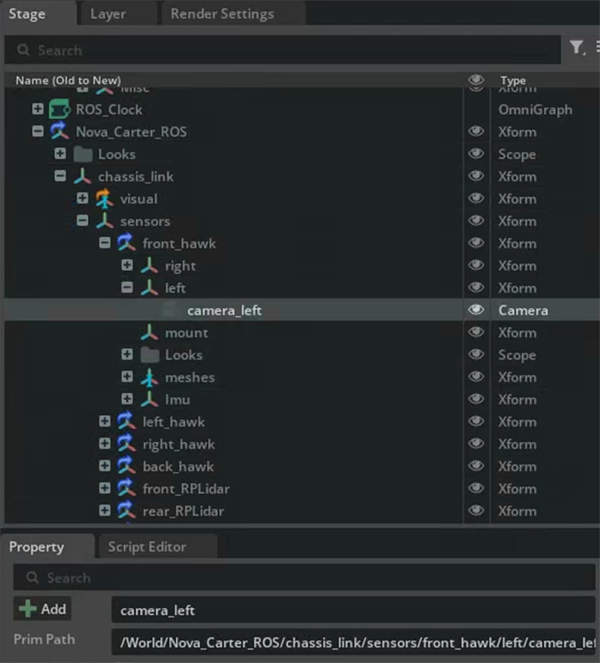Click the filter icon beside Stage search
This screenshot has width=600, height=663.
coord(577,47)
